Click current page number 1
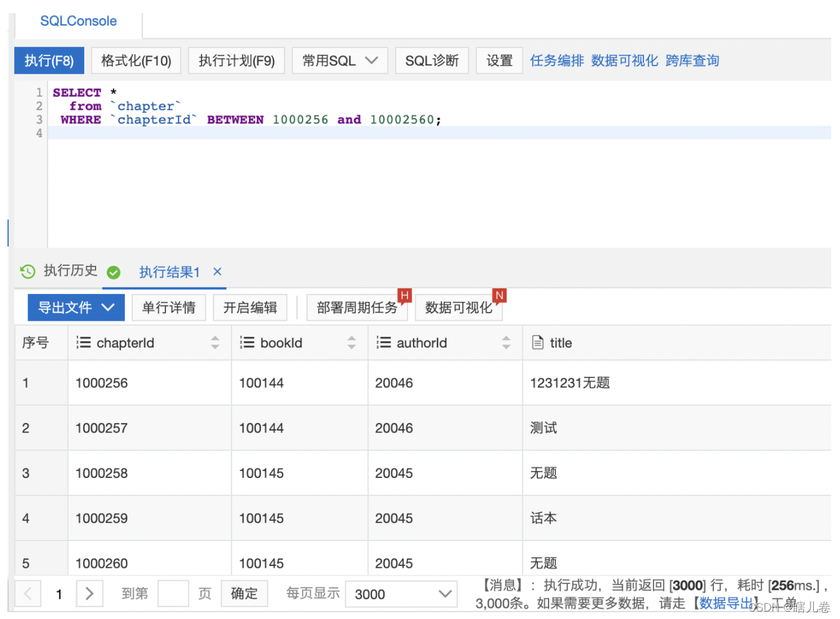This screenshot has width=840, height=619. pos(59,594)
